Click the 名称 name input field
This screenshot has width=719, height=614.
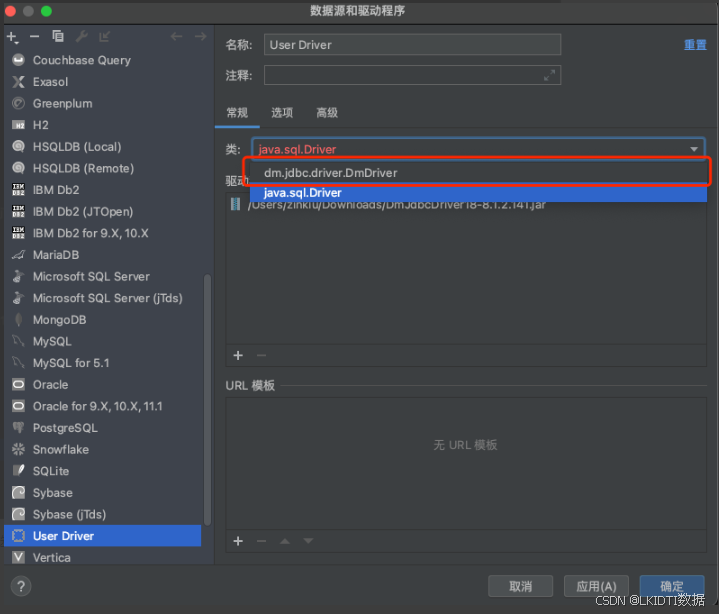coord(412,44)
